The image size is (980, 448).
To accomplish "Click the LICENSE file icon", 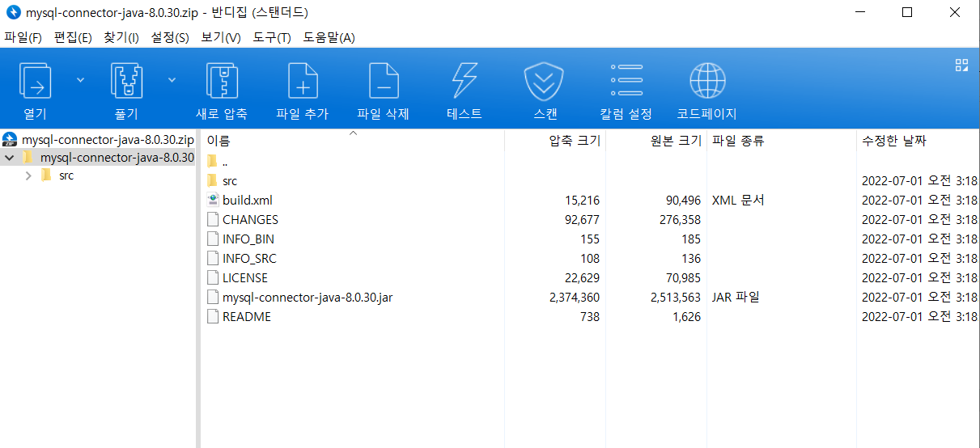I will pos(213,277).
